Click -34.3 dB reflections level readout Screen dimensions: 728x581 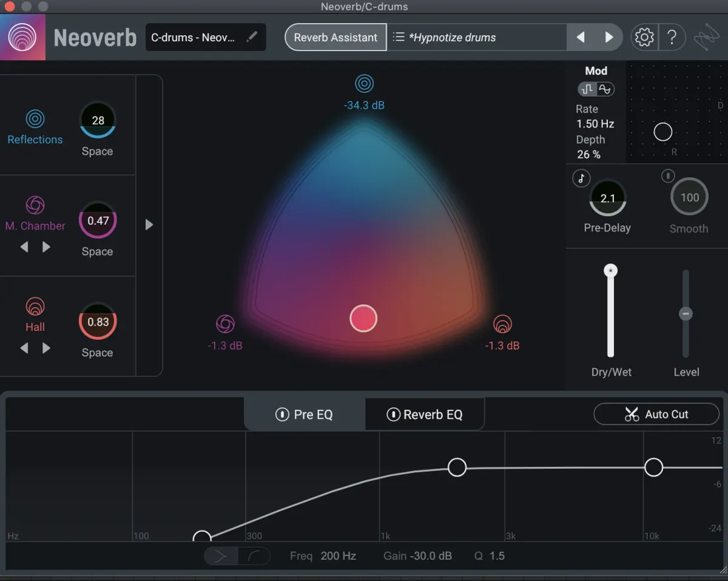364,105
